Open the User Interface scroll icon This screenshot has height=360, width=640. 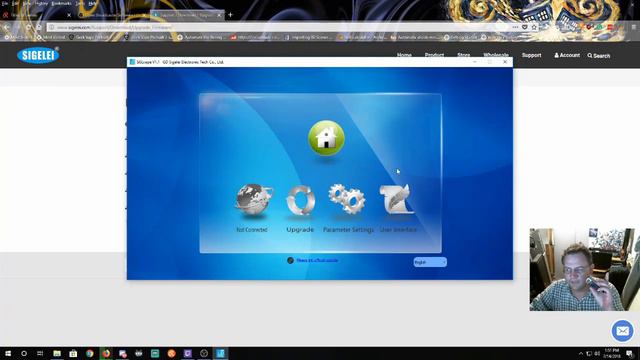pos(397,199)
